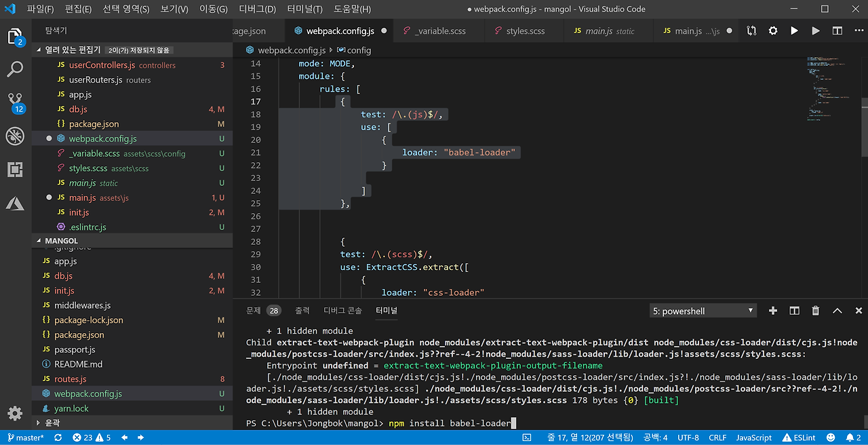Open Source Control view with 12 badge

15,103
